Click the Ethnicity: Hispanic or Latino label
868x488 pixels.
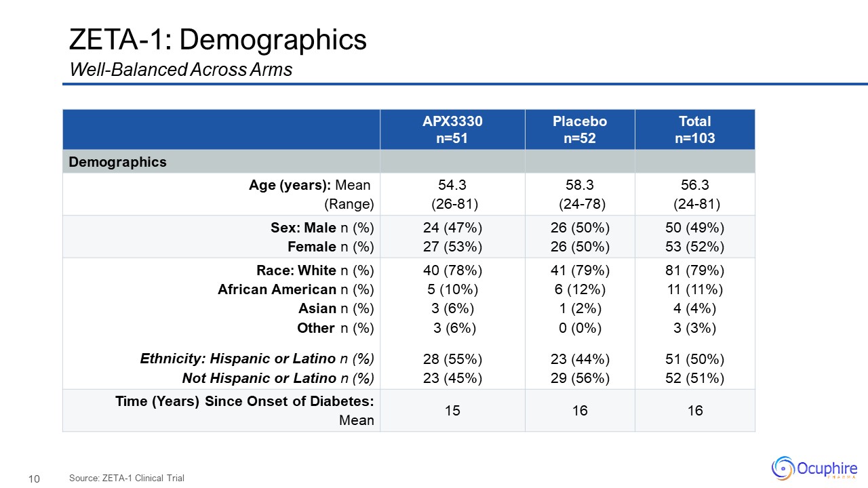pos(257,359)
